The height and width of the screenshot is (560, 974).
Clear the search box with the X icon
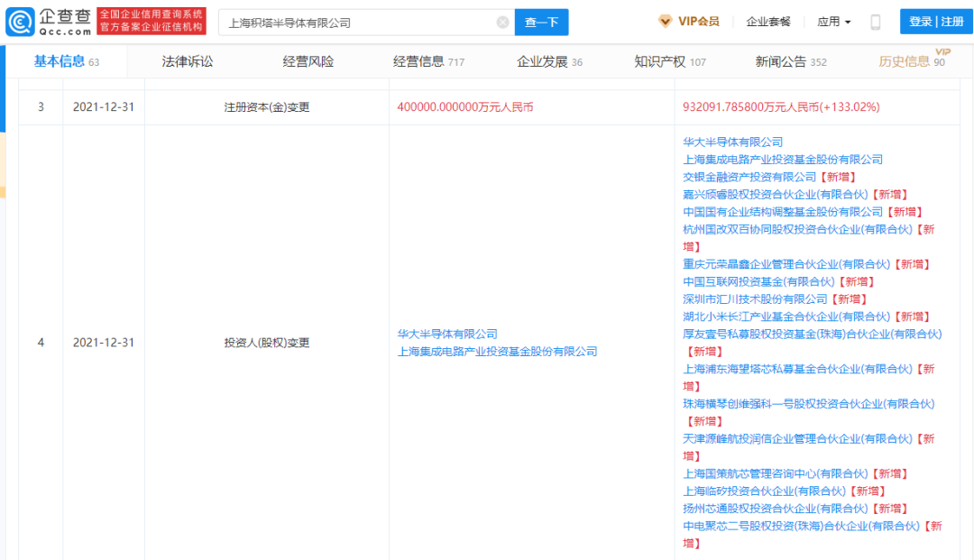(x=502, y=23)
